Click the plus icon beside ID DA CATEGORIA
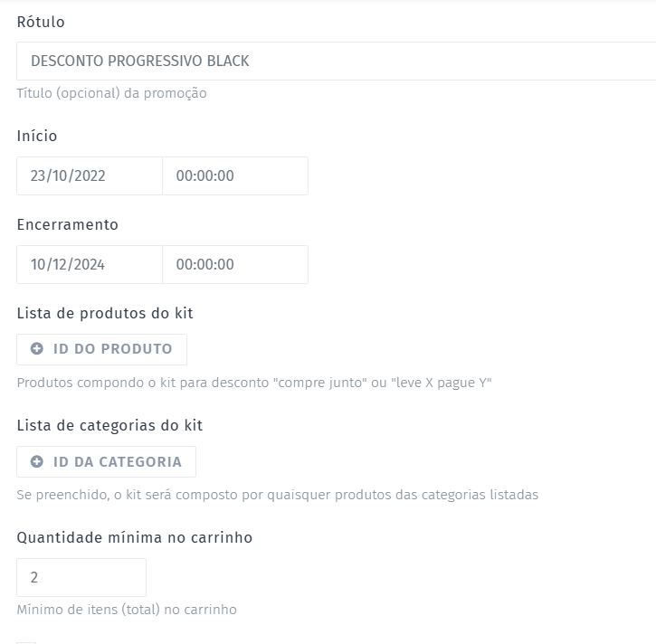 click(x=37, y=461)
